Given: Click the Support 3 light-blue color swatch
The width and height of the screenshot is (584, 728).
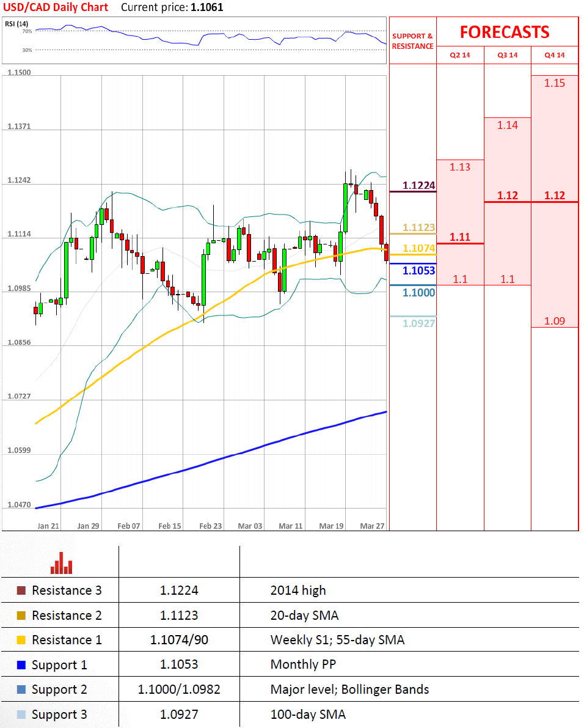Looking at the screenshot, I should 21,715.
